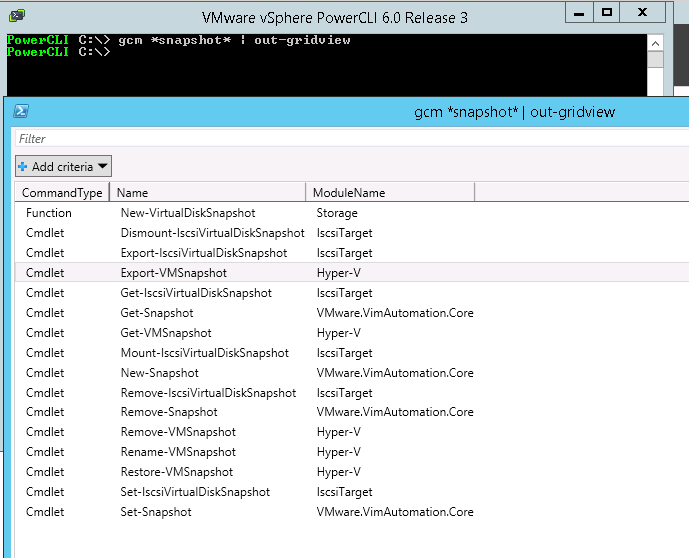Select the Restore-VMSnapshot row
Image resolution: width=689 pixels, height=558 pixels.
coord(352,472)
